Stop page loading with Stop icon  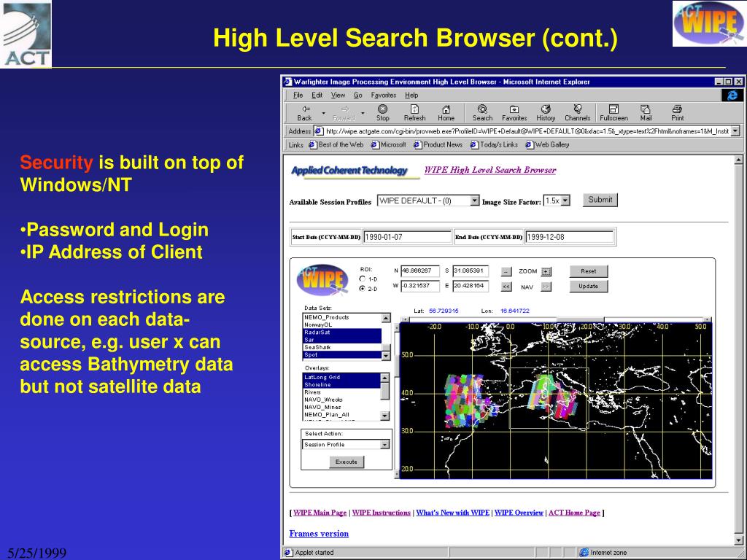[382, 113]
